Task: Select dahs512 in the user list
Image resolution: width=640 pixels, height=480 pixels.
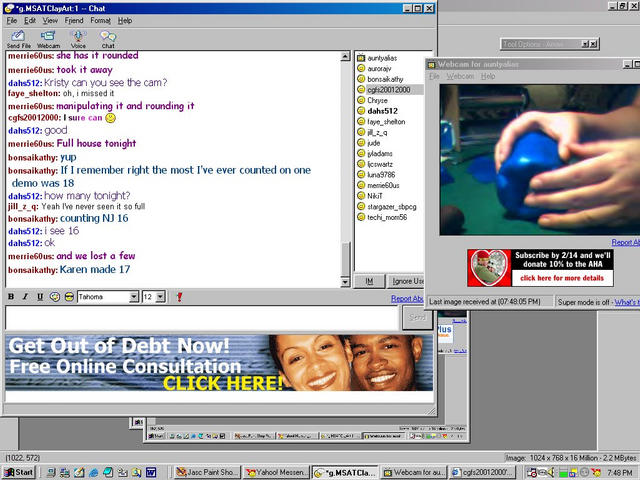Action: tap(382, 111)
